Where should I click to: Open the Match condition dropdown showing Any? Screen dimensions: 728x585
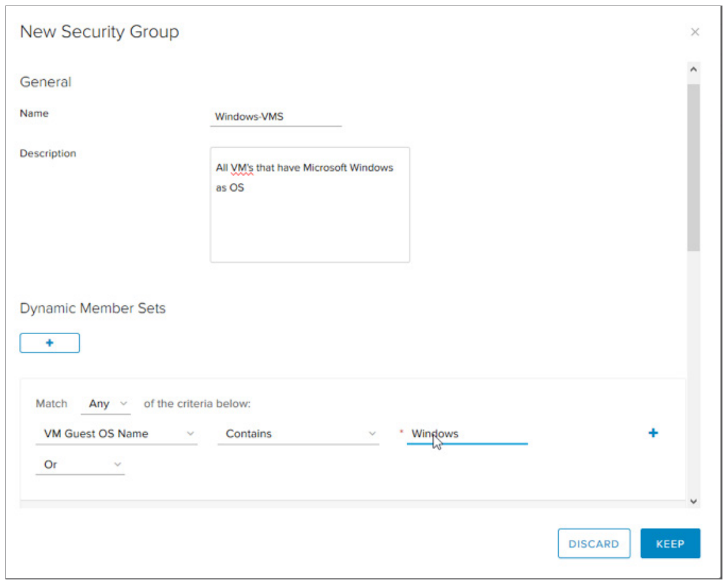pos(106,403)
